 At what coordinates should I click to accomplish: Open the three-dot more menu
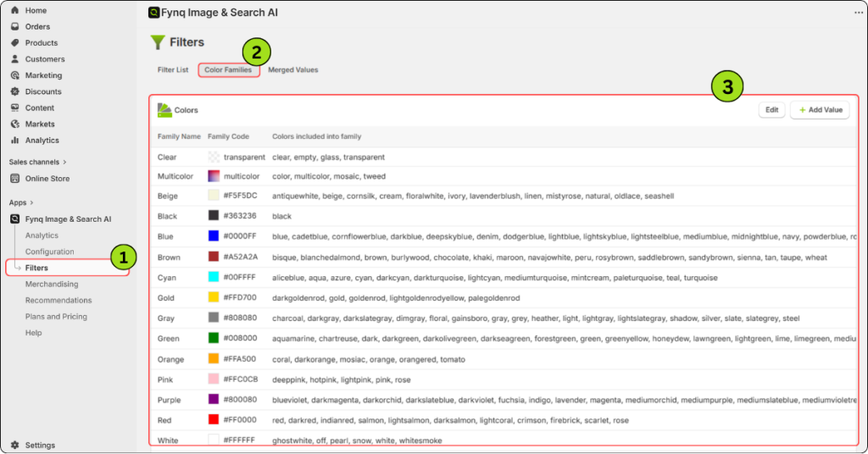(858, 12)
